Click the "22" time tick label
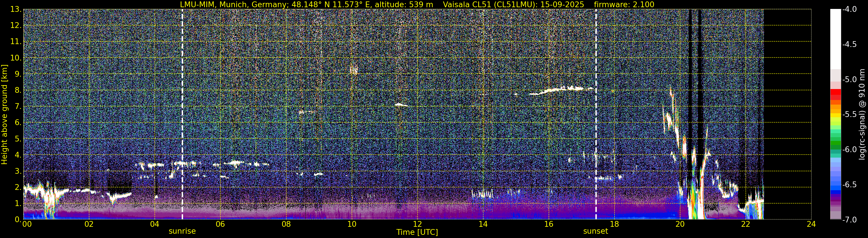Image resolution: width=868 pixels, height=238 pixels. pos(746,224)
